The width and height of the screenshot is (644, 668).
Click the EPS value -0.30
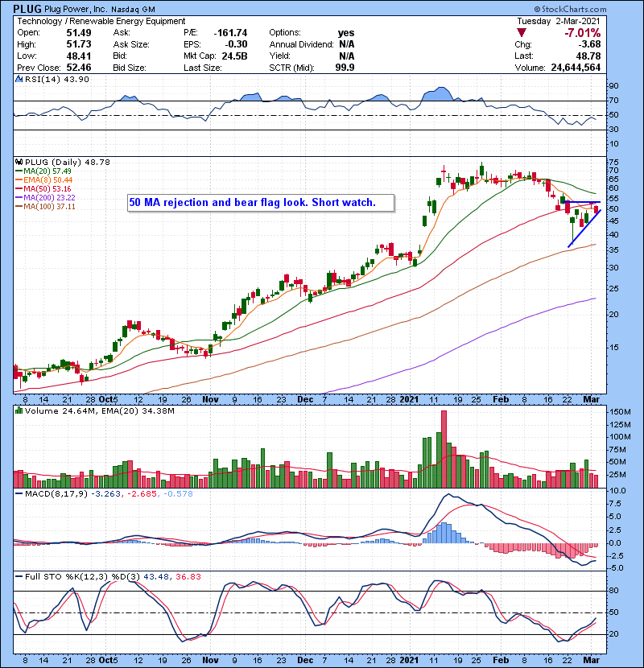click(237, 44)
